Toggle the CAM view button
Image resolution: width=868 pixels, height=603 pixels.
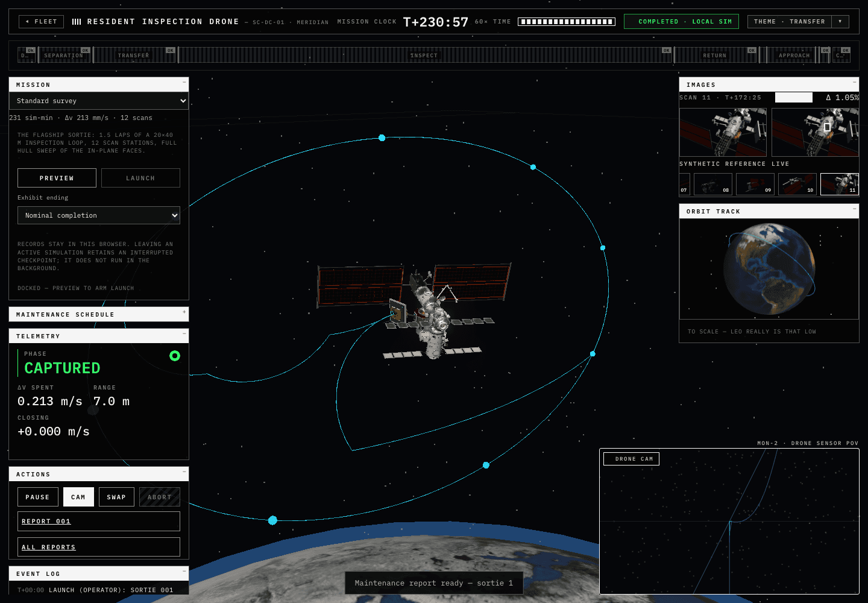click(78, 497)
